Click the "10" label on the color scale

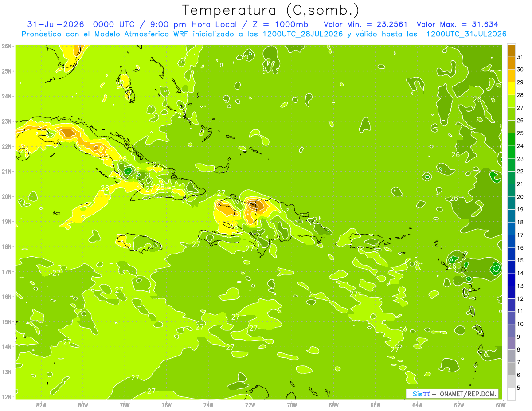point(520,324)
